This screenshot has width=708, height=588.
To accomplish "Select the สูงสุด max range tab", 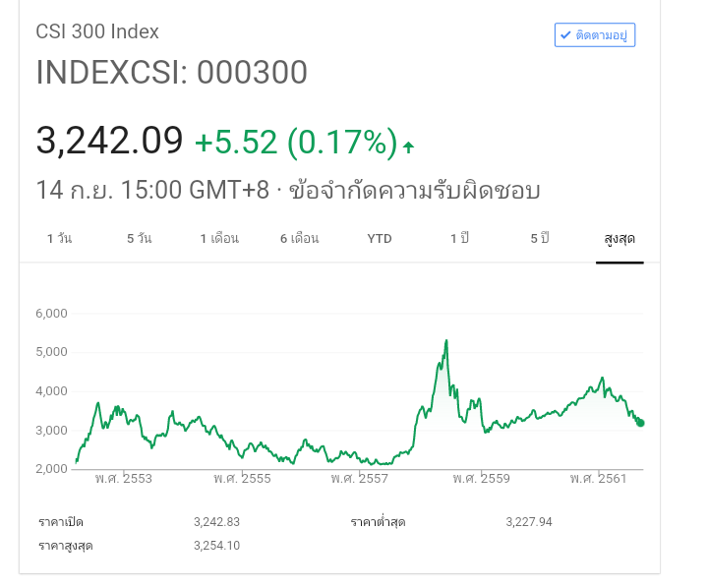I will click(x=619, y=239).
